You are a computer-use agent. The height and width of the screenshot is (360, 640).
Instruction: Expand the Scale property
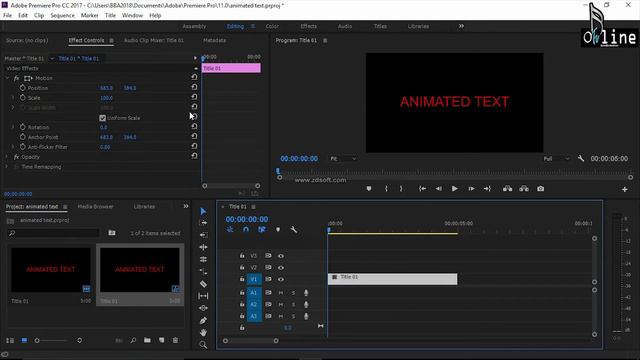13,98
